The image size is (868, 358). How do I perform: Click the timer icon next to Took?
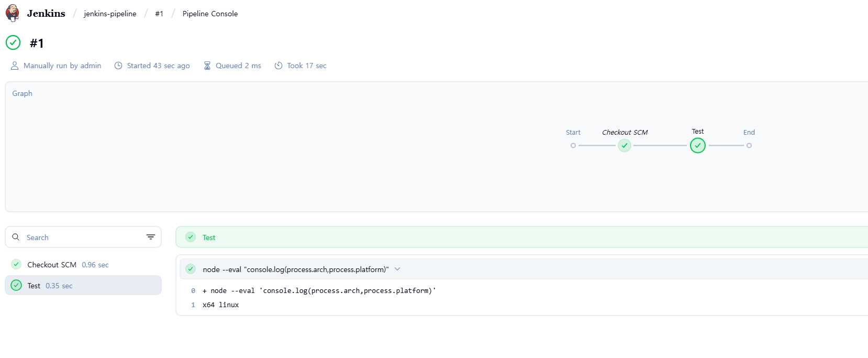click(279, 66)
